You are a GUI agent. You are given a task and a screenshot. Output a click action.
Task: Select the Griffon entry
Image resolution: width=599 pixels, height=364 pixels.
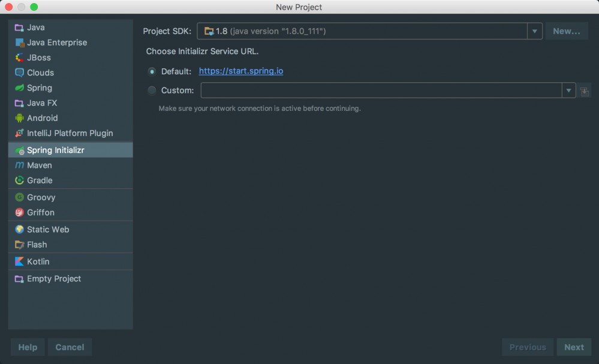[x=71, y=212]
